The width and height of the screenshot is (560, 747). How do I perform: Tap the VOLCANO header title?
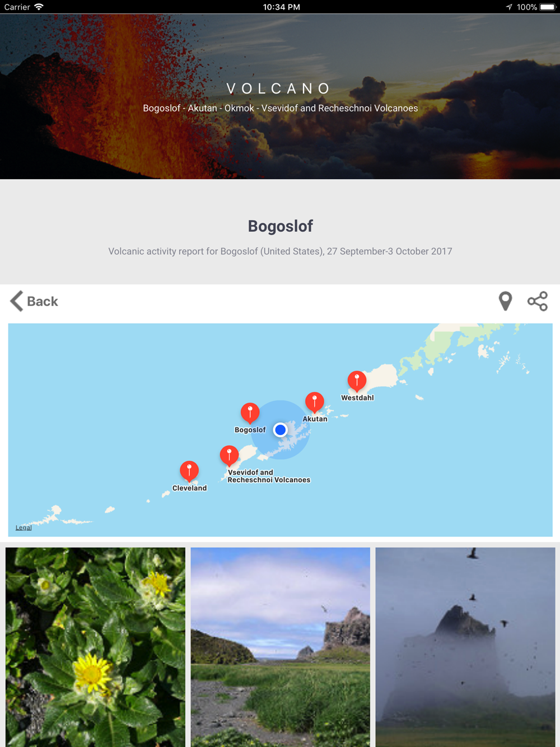[280, 88]
